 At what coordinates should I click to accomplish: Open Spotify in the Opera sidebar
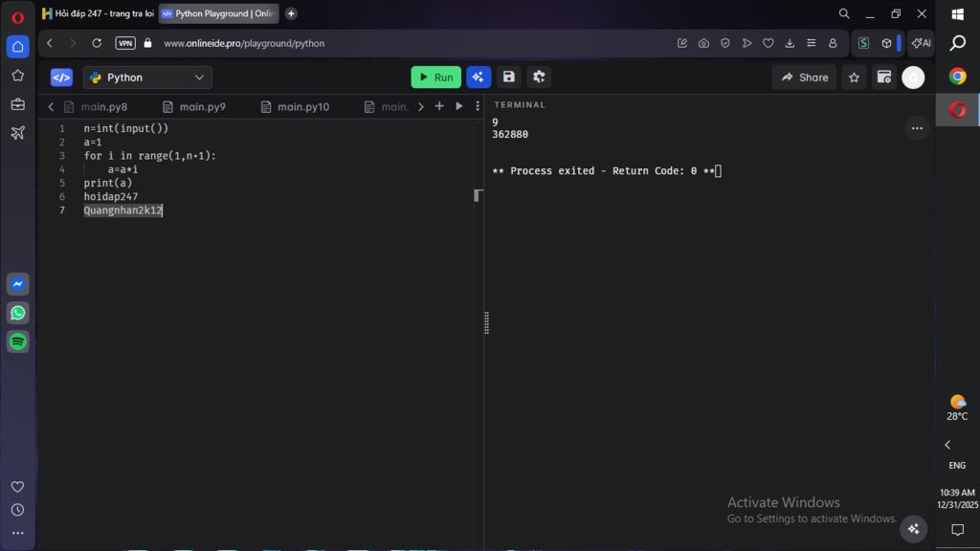point(17,342)
